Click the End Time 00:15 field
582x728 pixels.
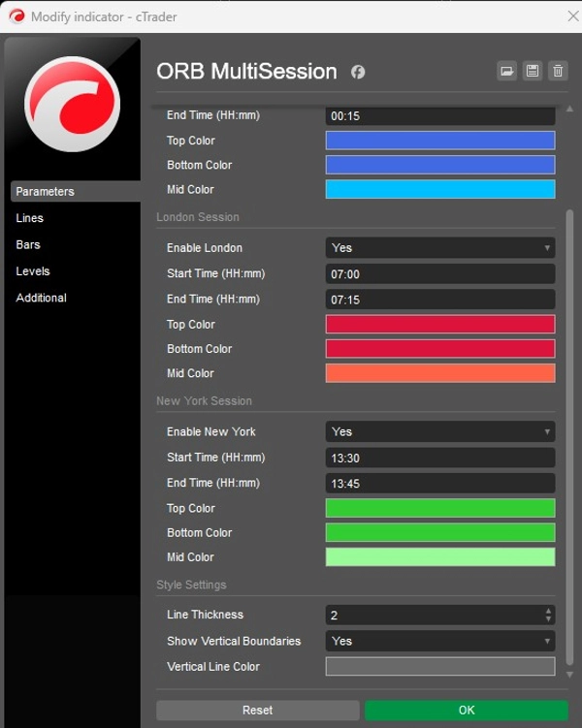pyautogui.click(x=440, y=116)
